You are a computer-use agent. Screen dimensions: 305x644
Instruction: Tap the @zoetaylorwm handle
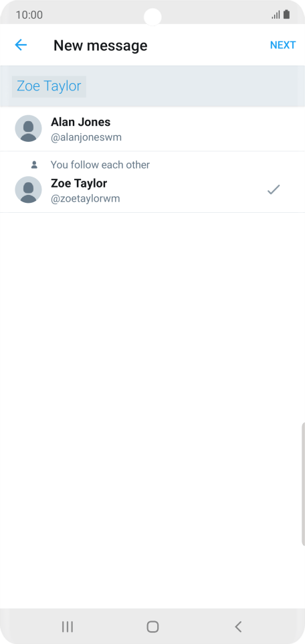pyautogui.click(x=86, y=199)
